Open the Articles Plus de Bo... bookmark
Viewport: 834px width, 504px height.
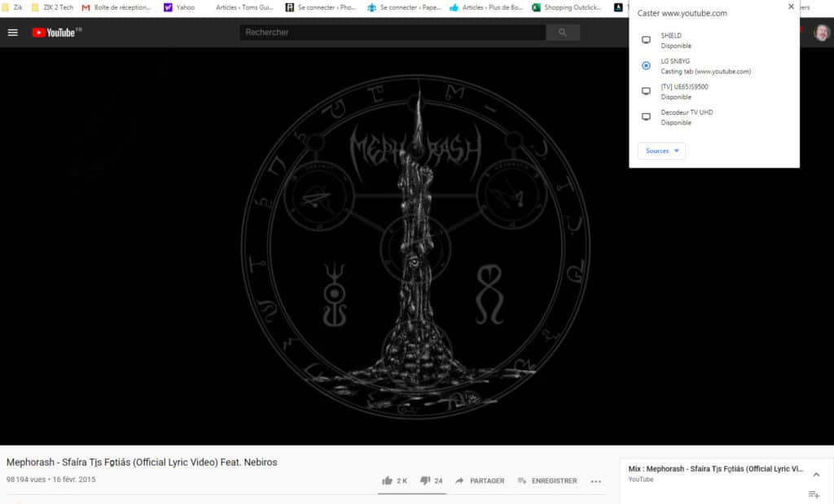pyautogui.click(x=487, y=7)
